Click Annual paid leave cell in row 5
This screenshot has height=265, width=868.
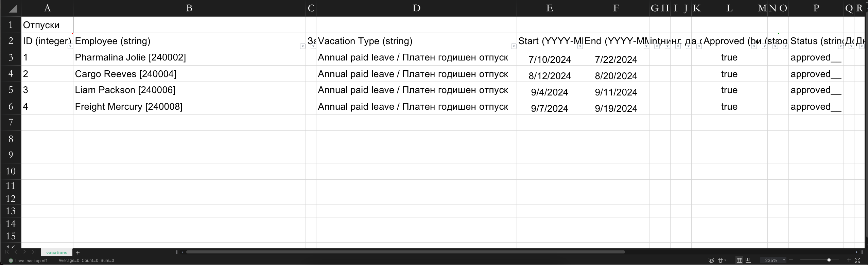pyautogui.click(x=416, y=90)
